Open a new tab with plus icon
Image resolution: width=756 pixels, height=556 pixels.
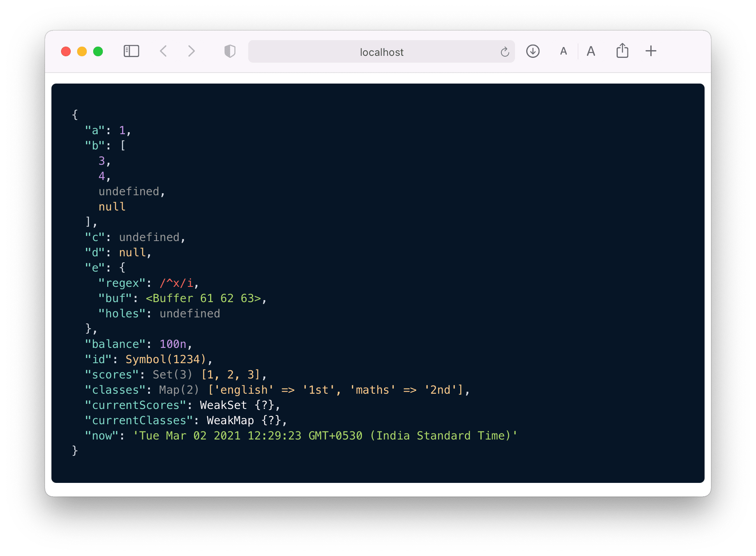point(651,51)
